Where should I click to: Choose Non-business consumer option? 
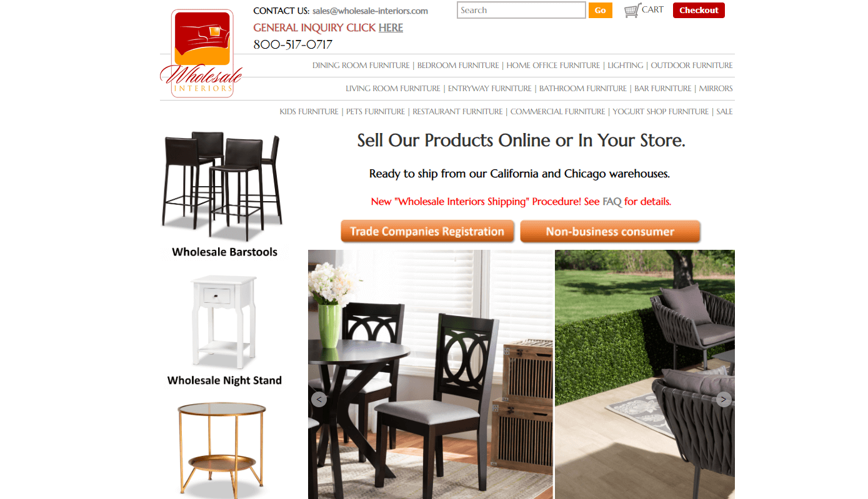(610, 232)
